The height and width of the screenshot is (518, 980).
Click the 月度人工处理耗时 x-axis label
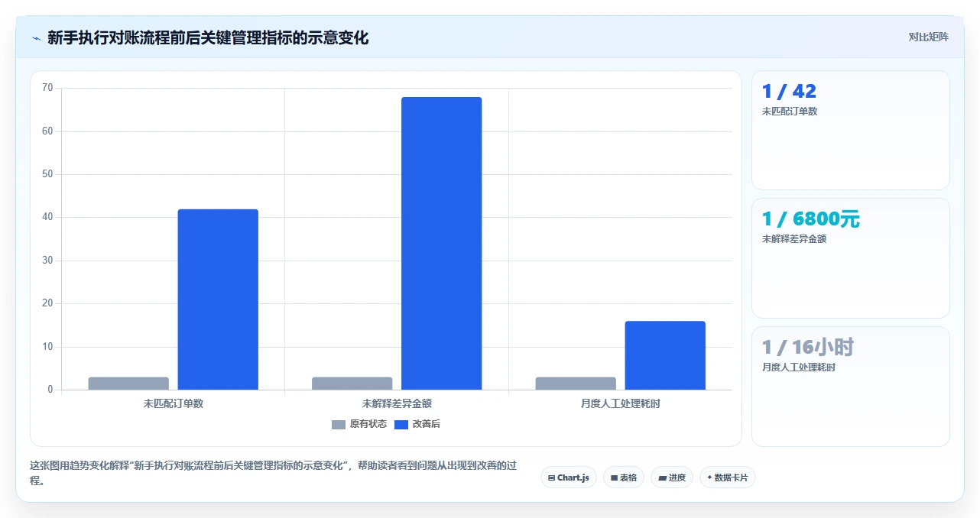[621, 403]
